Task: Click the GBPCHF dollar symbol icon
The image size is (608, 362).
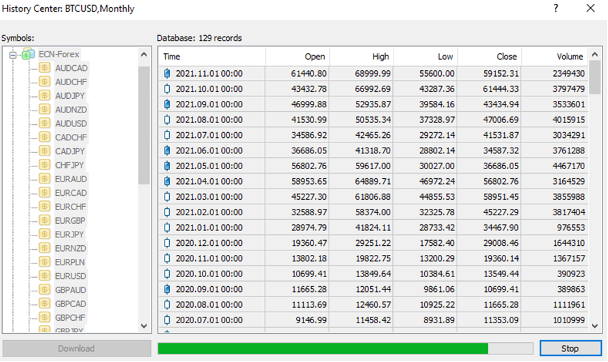Action: [45, 317]
